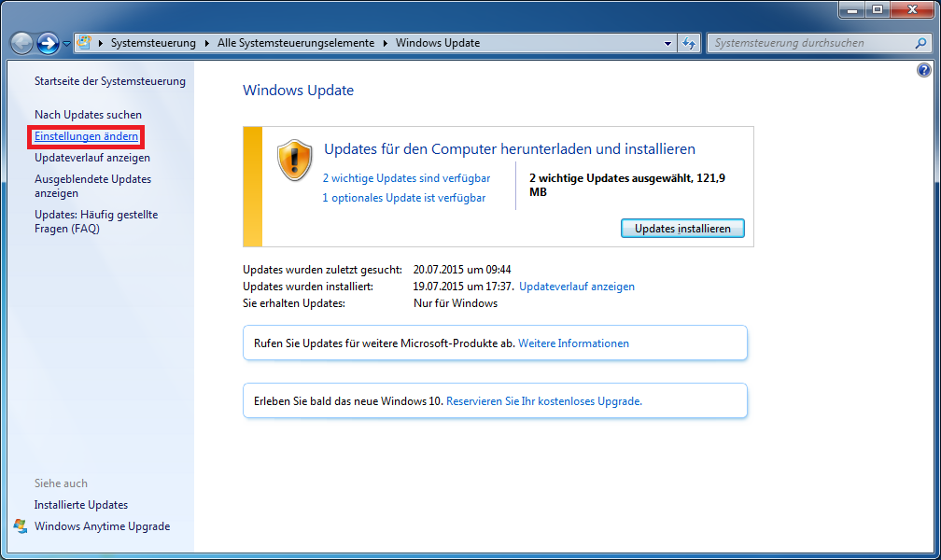
Task: Click the date 20.07.2015 um 09:44
Action: coord(462,270)
